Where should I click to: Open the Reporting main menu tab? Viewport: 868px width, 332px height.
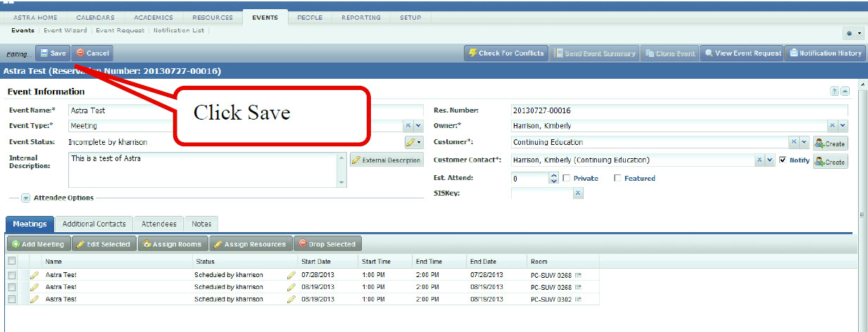(360, 18)
